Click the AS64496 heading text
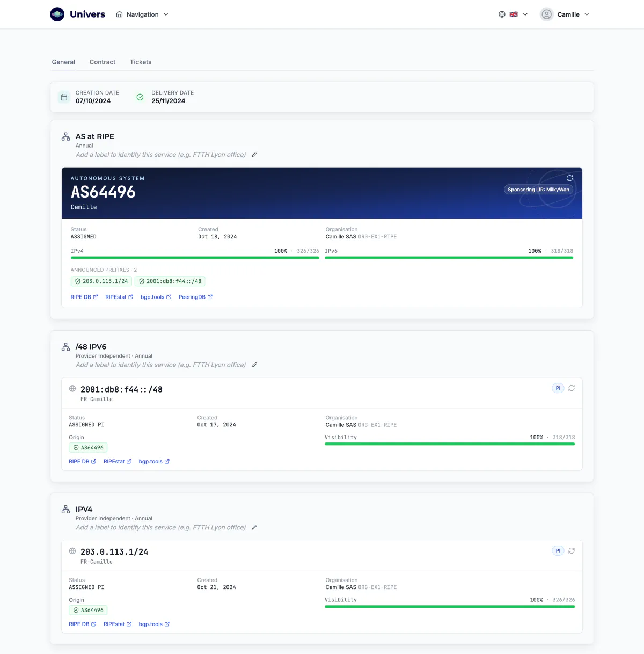644x654 pixels. (x=103, y=192)
